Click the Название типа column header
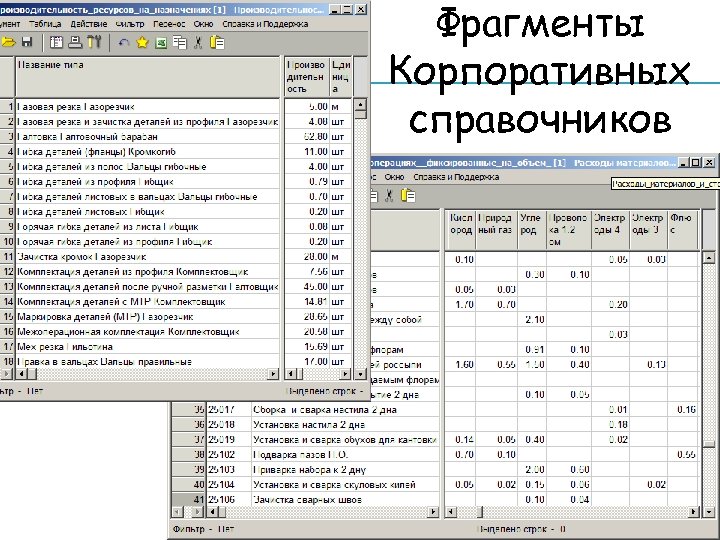The height and width of the screenshot is (540, 720). click(147, 76)
